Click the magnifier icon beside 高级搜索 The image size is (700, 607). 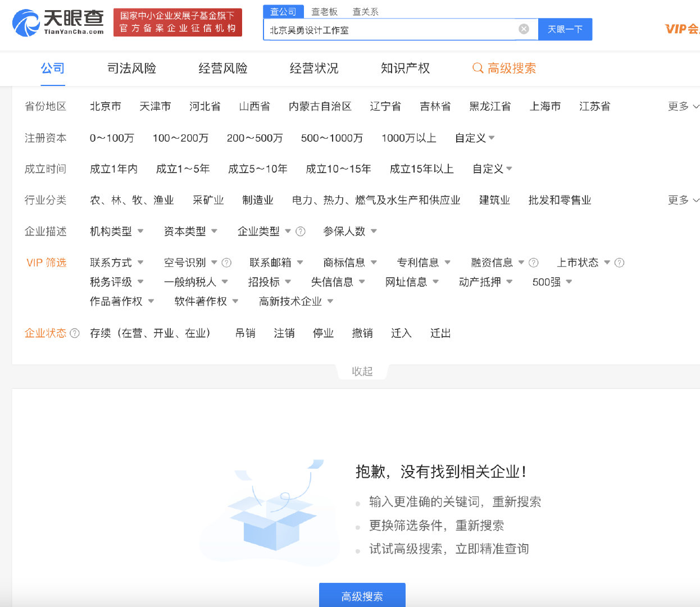[477, 68]
